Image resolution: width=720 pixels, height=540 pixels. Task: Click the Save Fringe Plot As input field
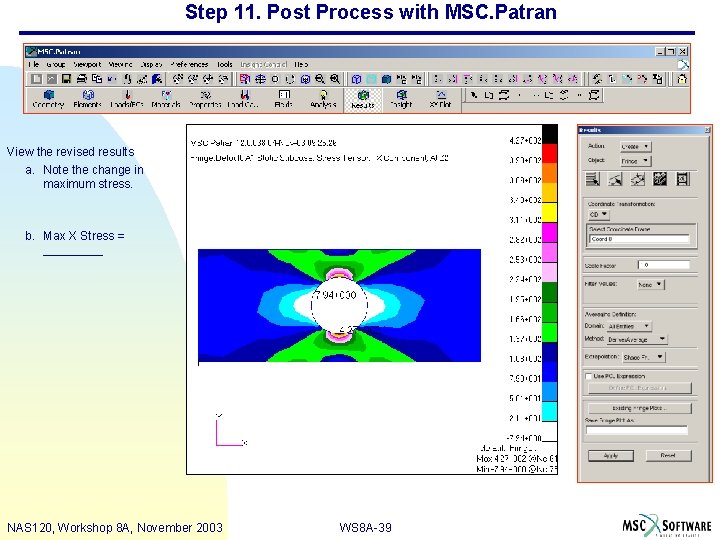(636, 430)
